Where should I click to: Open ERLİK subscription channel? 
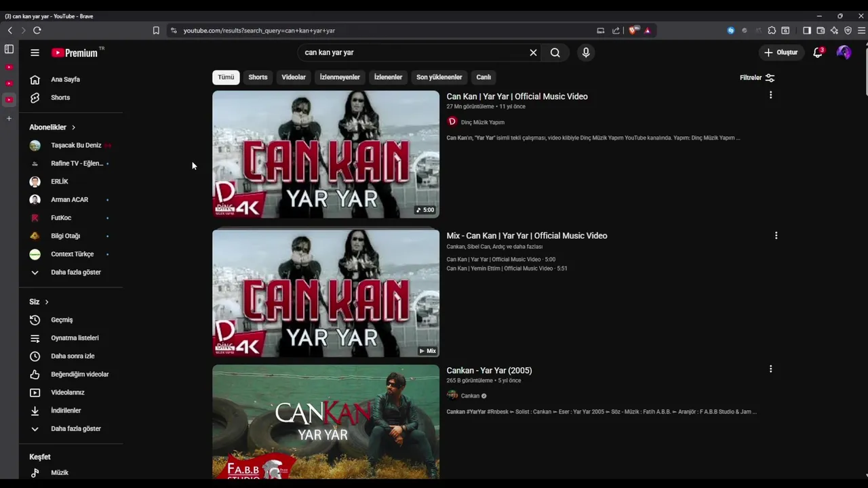(71, 182)
